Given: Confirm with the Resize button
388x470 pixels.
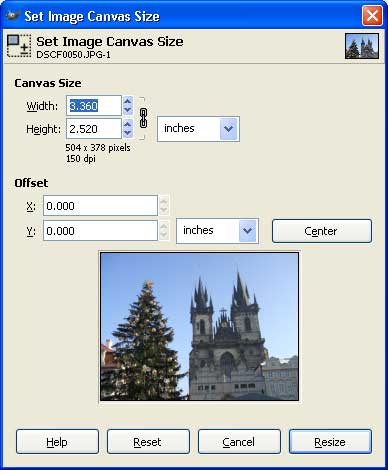Looking at the screenshot, I should (x=330, y=442).
